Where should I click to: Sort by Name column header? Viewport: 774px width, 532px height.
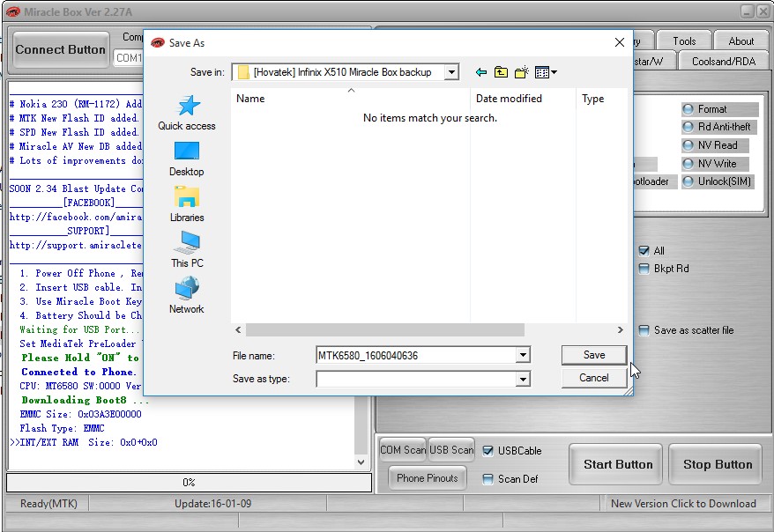[351, 98]
